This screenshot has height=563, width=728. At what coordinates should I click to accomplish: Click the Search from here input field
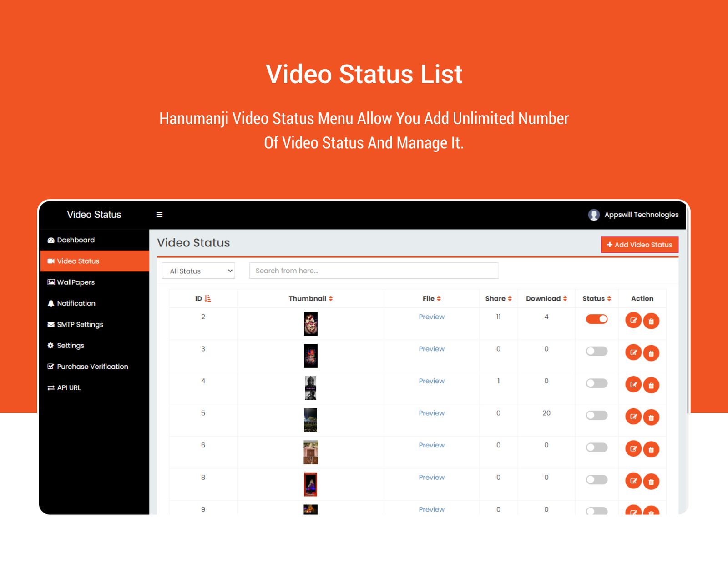373,271
